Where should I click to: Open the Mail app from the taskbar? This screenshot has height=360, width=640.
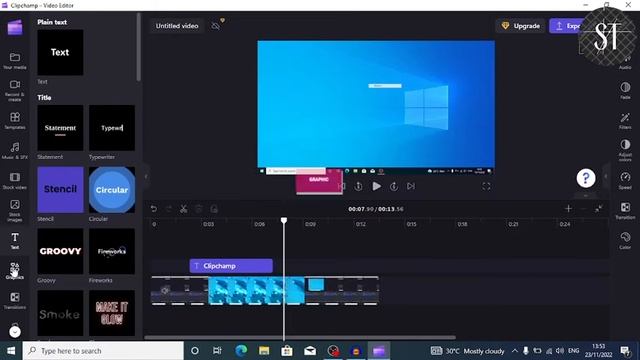[310, 351]
